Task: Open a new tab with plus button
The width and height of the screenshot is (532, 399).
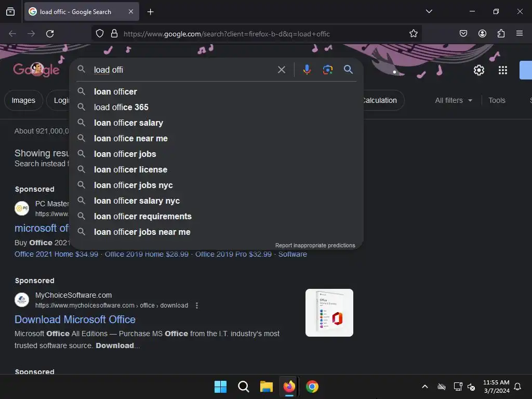Action: pos(150,12)
